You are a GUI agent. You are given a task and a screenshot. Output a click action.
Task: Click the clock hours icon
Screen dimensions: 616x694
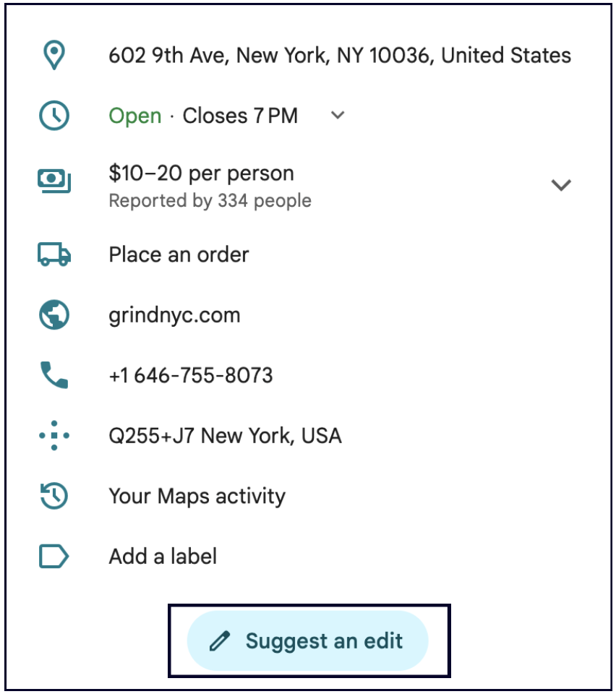(54, 116)
